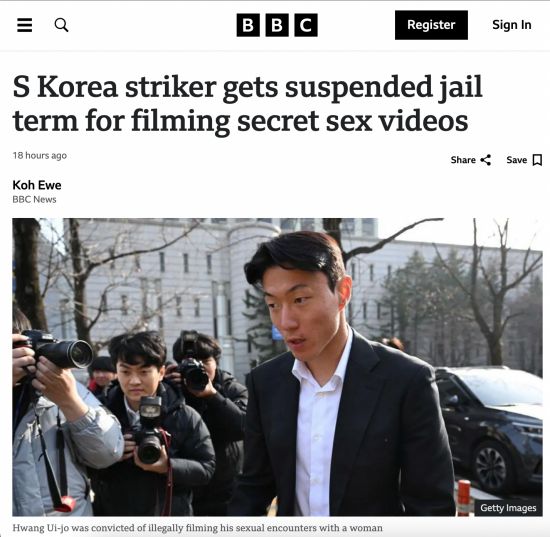This screenshot has width=550, height=537.
Task: Click the C block of the logo
Action: 306,25
